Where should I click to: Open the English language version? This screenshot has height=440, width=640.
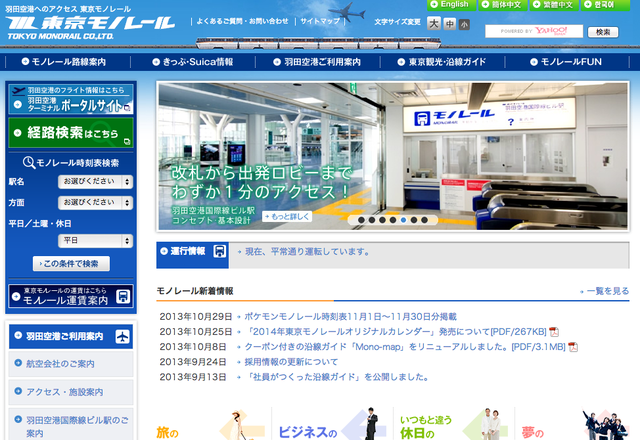point(451,4)
